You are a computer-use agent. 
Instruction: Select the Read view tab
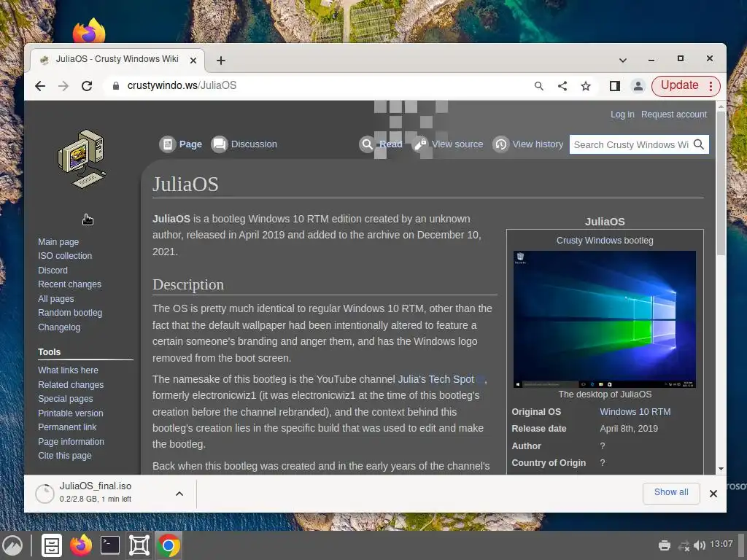[381, 144]
